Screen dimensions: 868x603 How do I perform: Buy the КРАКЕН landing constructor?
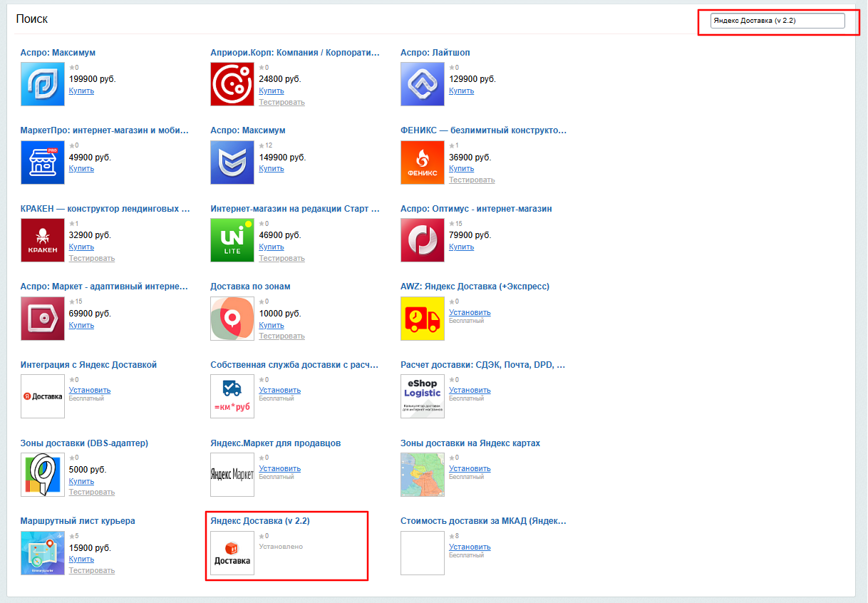coord(81,247)
